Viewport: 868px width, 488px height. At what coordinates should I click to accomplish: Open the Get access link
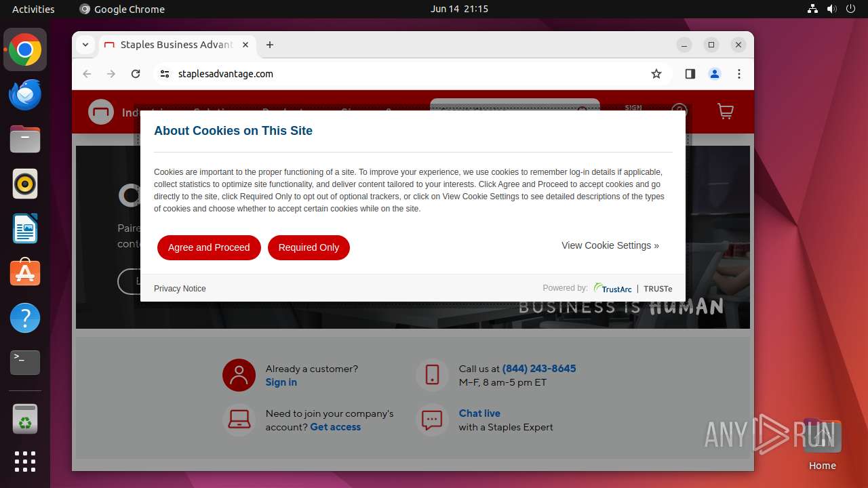[x=336, y=427]
